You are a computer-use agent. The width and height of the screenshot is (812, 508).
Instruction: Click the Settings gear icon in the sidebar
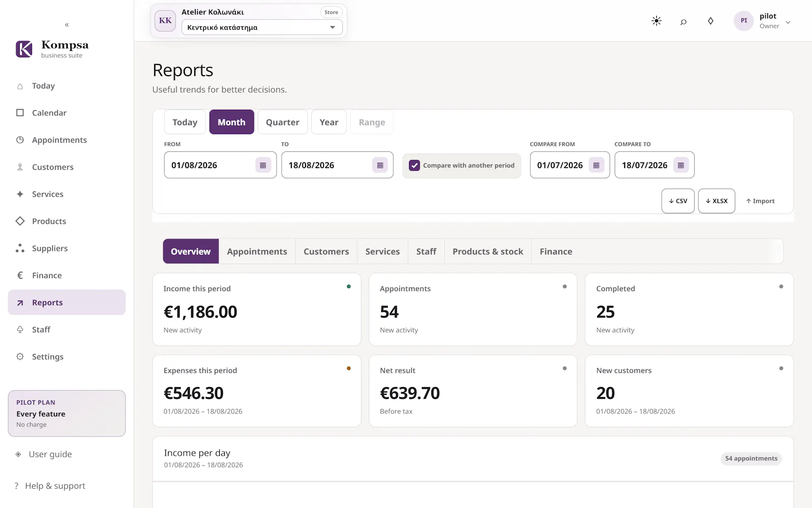click(x=20, y=357)
